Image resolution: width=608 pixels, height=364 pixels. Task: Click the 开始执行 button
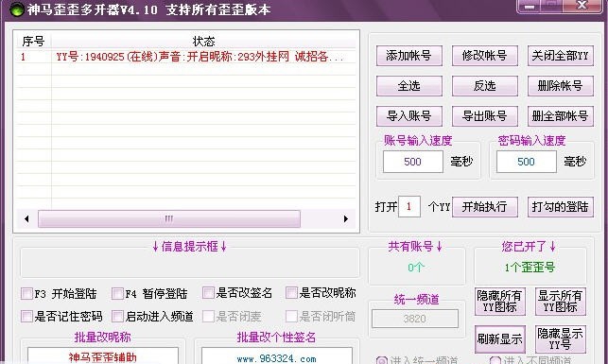click(485, 207)
